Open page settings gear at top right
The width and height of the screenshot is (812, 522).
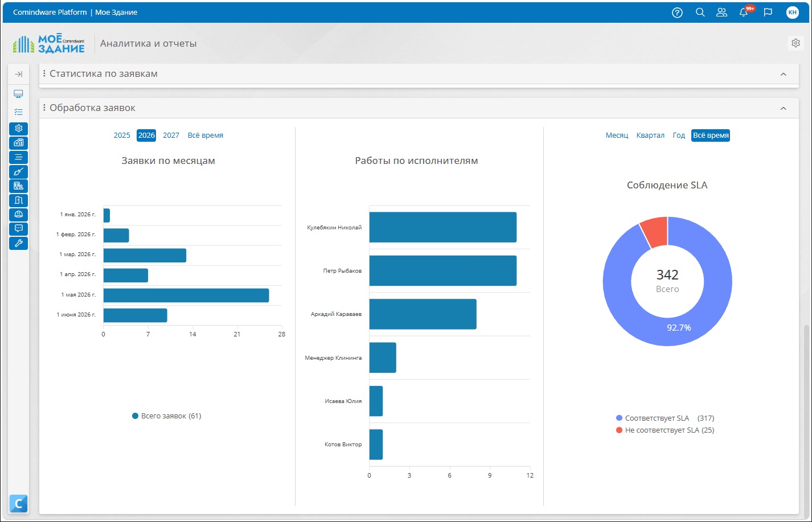point(795,43)
